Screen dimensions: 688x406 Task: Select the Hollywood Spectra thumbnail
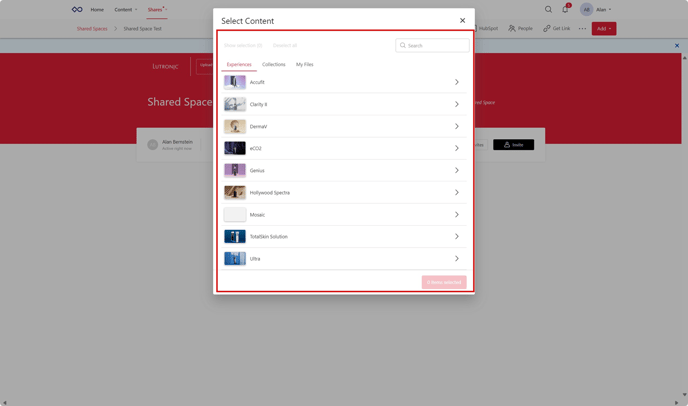235,192
